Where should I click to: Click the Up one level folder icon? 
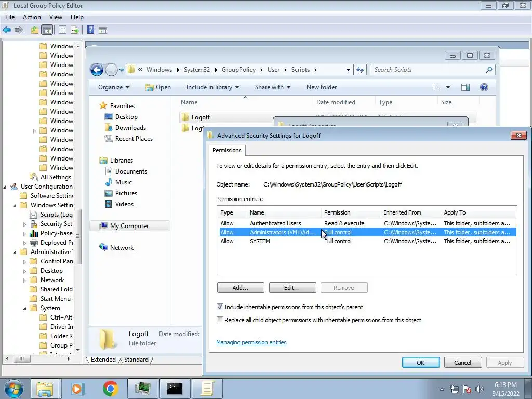(x=34, y=30)
